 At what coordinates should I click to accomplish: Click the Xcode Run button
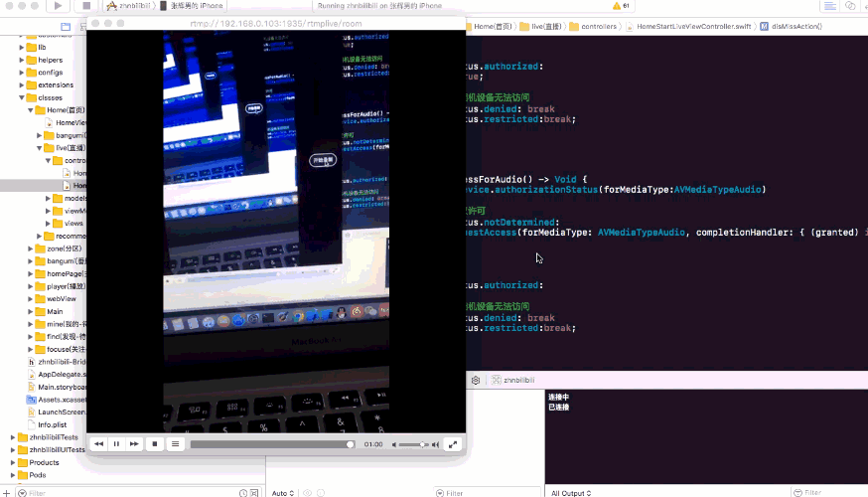click(x=59, y=6)
